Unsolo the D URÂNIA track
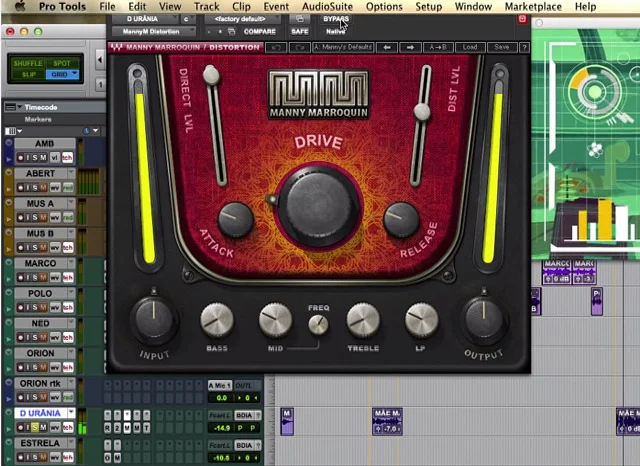 tap(35, 427)
